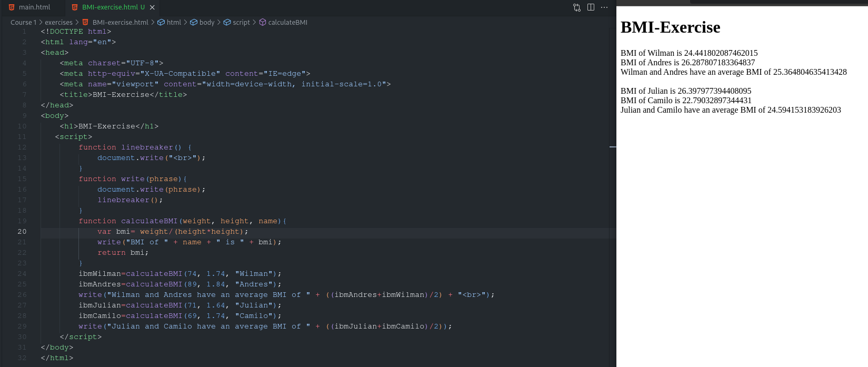The image size is (868, 367).
Task: Expand the Course 1 breadcrumb folder
Action: [23, 22]
